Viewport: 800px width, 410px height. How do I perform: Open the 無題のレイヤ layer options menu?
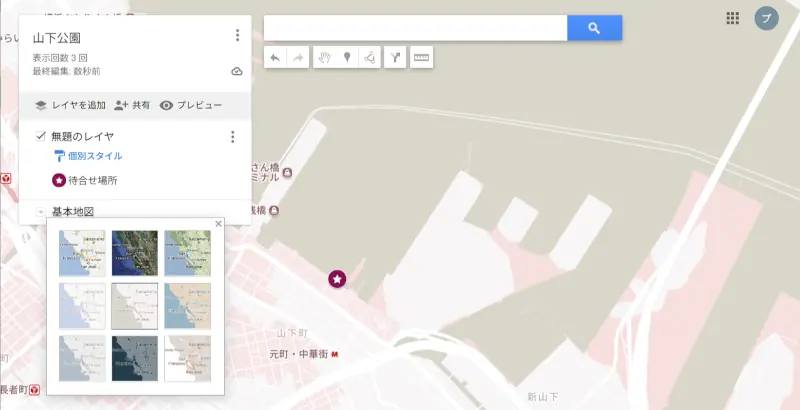click(x=233, y=137)
